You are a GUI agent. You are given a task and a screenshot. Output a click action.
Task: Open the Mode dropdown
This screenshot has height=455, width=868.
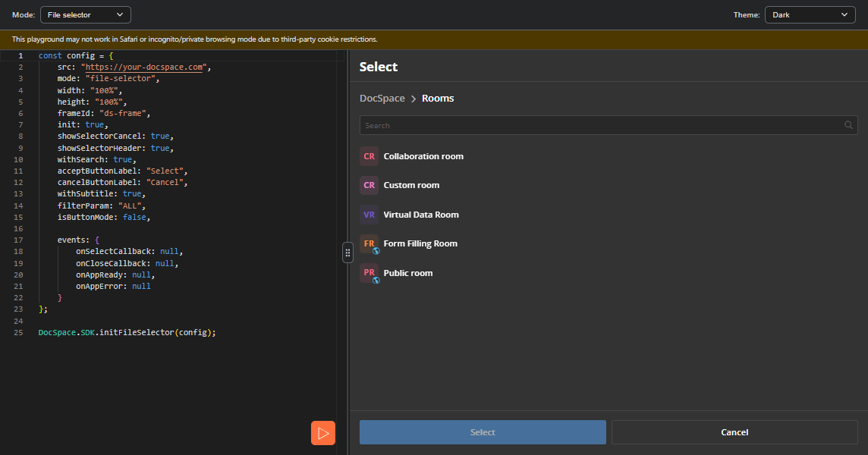pos(86,15)
